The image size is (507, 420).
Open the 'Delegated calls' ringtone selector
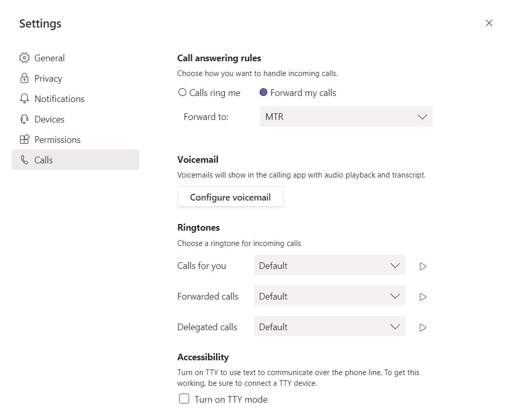[329, 327]
